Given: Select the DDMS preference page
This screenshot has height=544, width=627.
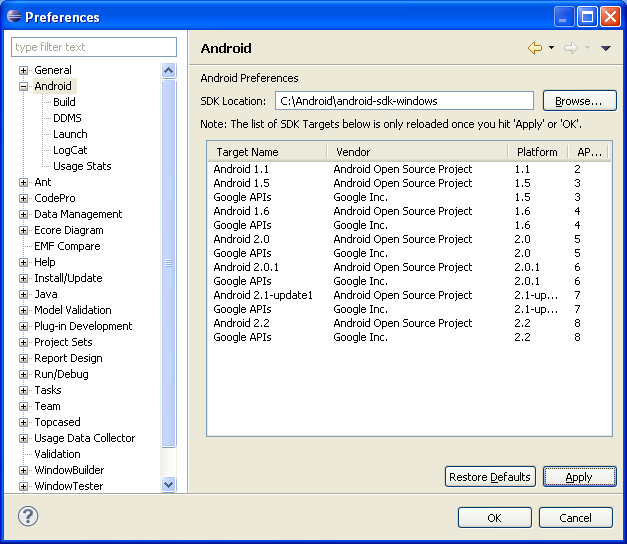Looking at the screenshot, I should pos(67,118).
